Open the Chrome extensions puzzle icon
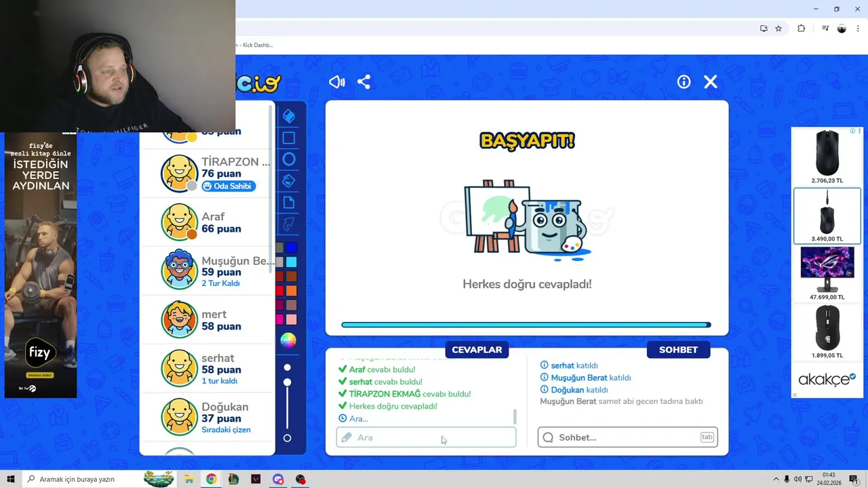This screenshot has height=488, width=868. click(x=801, y=28)
